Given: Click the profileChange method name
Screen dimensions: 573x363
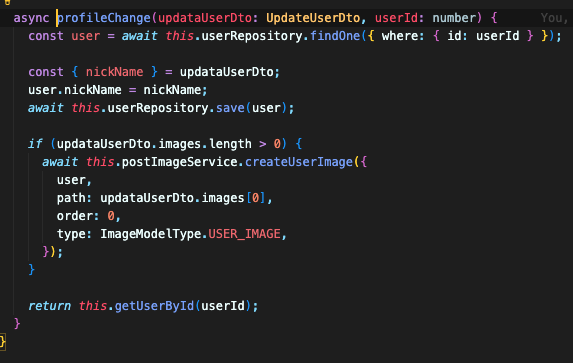Looking at the screenshot, I should point(104,18).
